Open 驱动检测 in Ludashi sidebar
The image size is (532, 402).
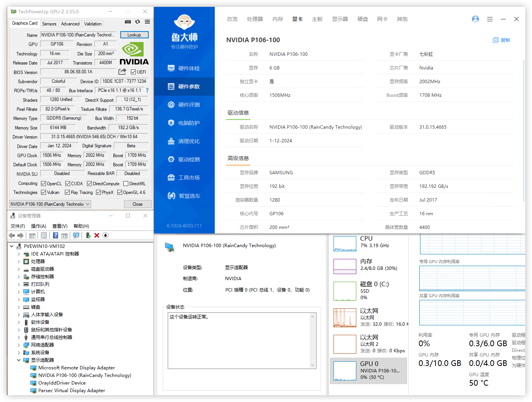coord(184,159)
